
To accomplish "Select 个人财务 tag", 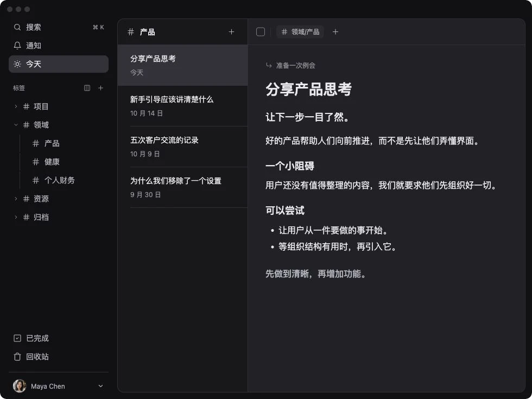I will pyautogui.click(x=59, y=180).
